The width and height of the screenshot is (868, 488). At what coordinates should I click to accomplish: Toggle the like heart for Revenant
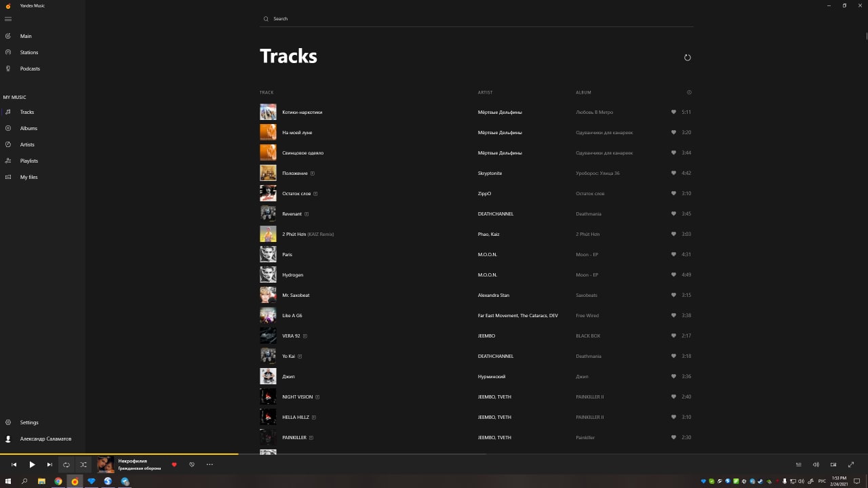[x=673, y=213]
